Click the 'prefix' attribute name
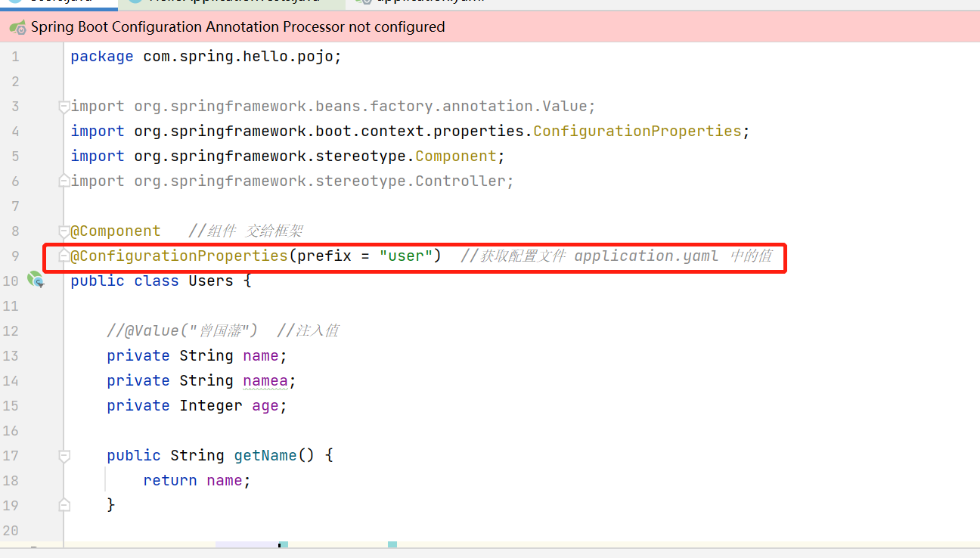This screenshot has width=980, height=558. (324, 256)
